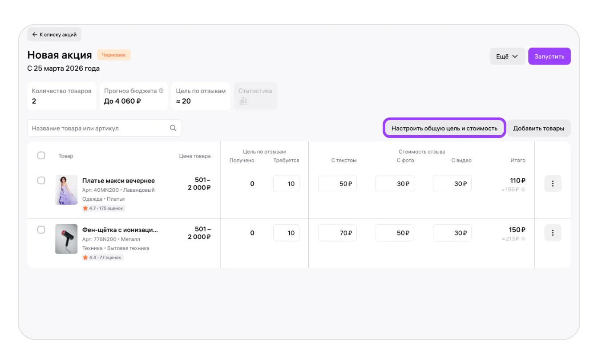This screenshot has width=598, height=364.
Task: Open the Statistics bar chart icon
Action: click(x=243, y=101)
